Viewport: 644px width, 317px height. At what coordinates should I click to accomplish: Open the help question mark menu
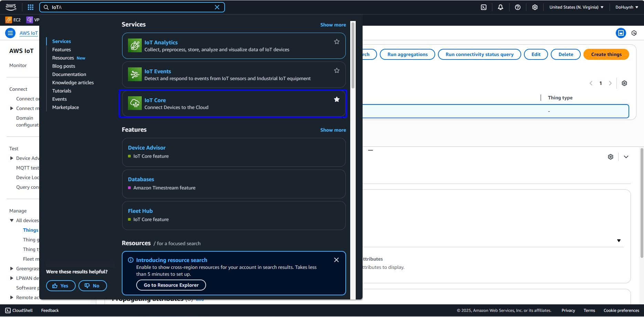[x=517, y=7]
